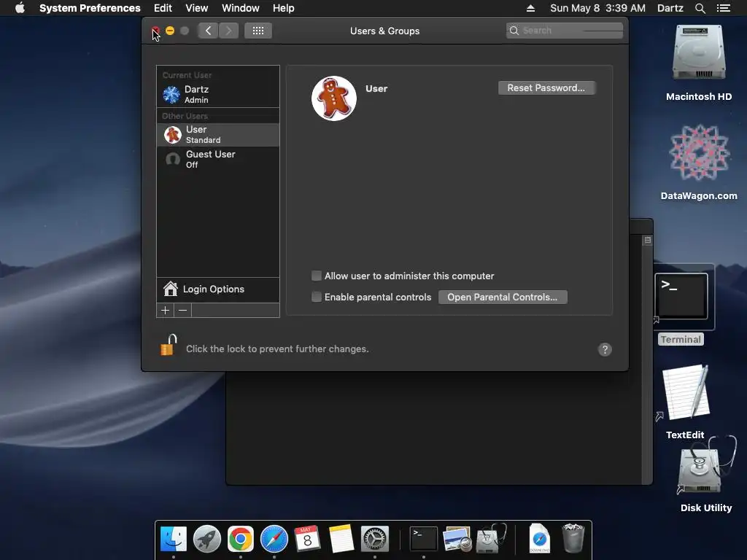Open Disk Utility in the Dock
This screenshot has width=747, height=560.
point(491,539)
